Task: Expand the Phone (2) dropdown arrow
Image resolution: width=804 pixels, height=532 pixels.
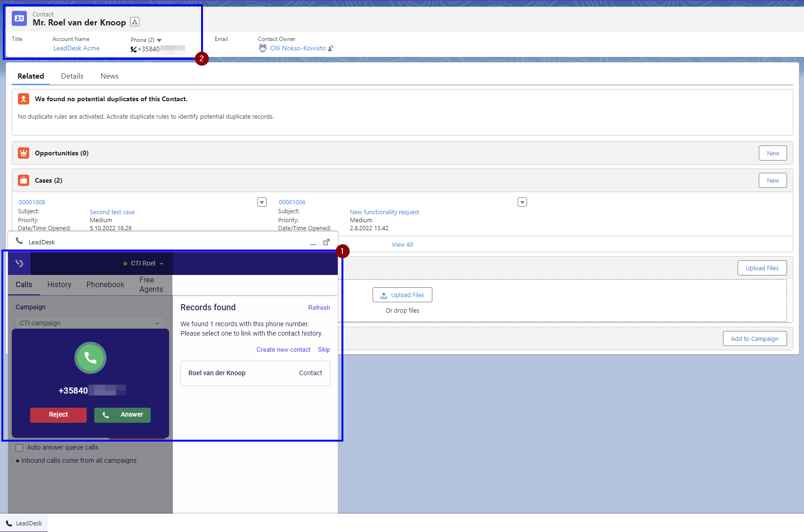Action: click(159, 40)
